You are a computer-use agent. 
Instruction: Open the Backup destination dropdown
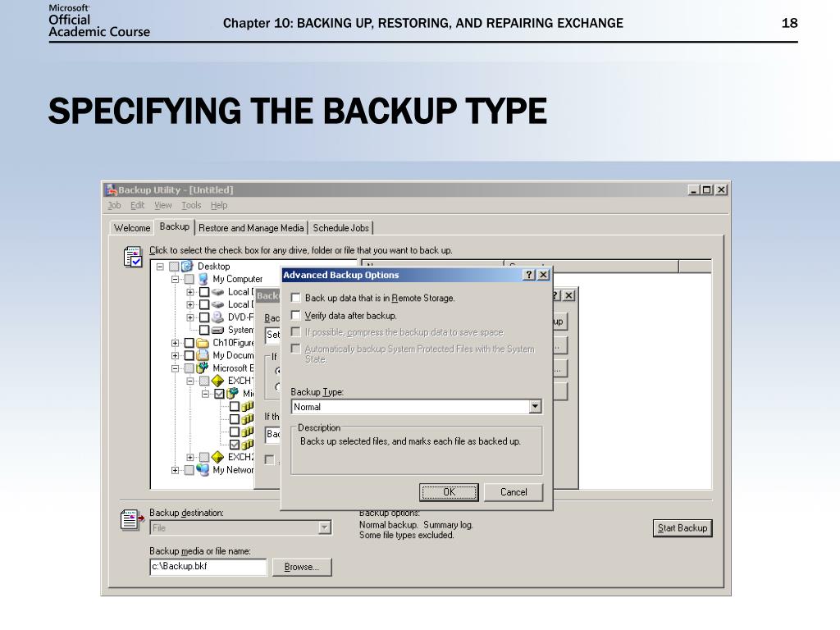coord(324,527)
